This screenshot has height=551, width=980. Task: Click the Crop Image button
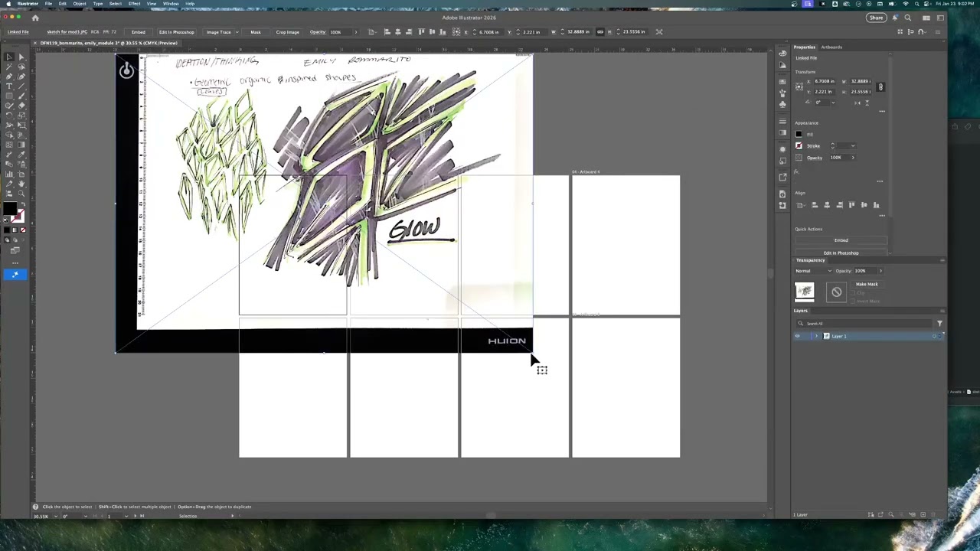point(287,32)
